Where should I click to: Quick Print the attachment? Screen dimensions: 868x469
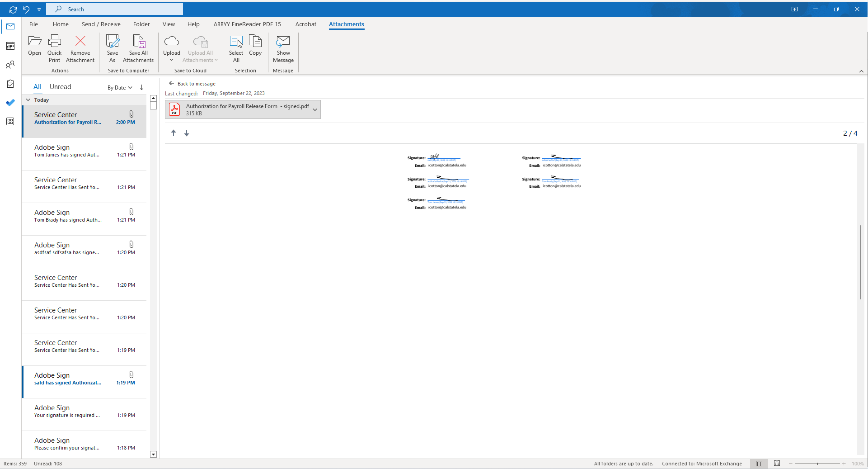pyautogui.click(x=54, y=48)
